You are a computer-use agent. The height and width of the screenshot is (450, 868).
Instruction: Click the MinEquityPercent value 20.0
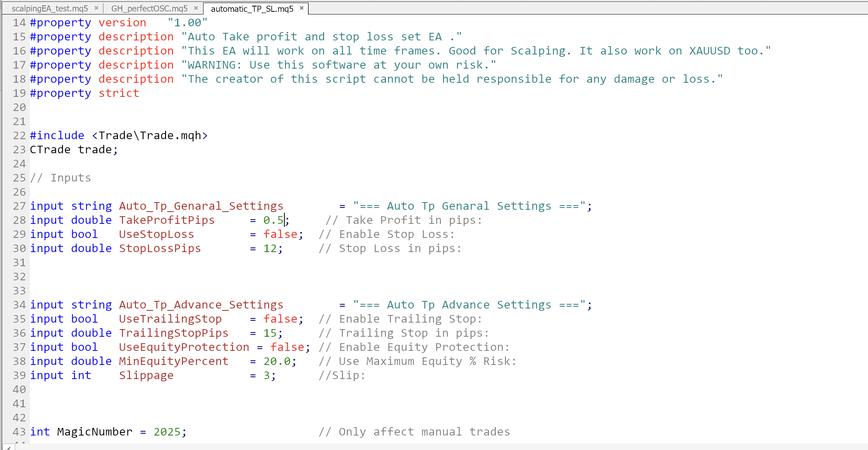click(x=278, y=361)
